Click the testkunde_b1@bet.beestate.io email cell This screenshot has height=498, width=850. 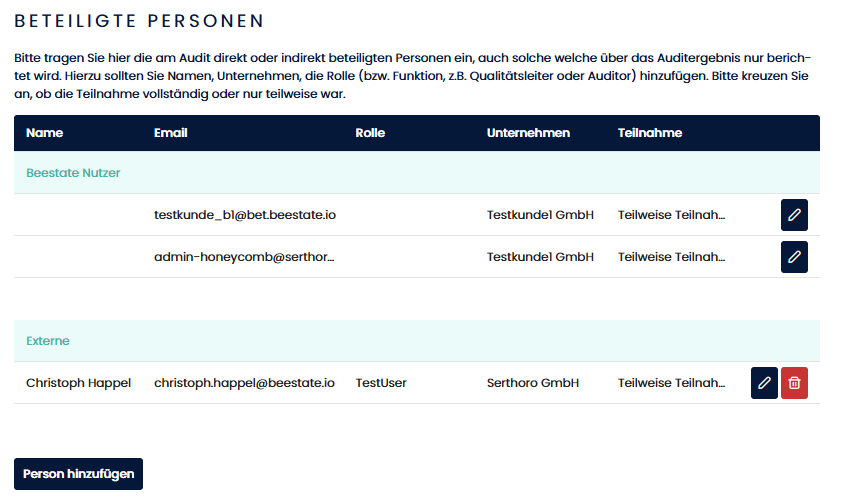(x=245, y=215)
